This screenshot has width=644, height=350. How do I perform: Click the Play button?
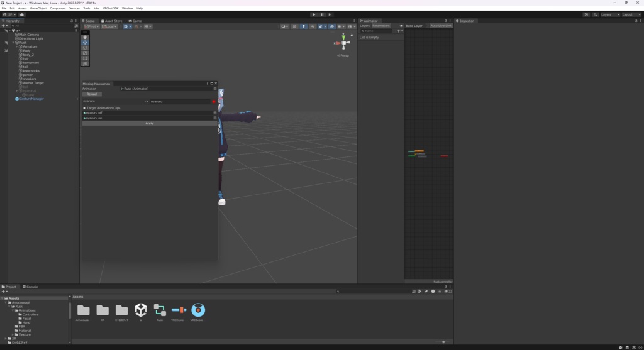click(x=314, y=14)
